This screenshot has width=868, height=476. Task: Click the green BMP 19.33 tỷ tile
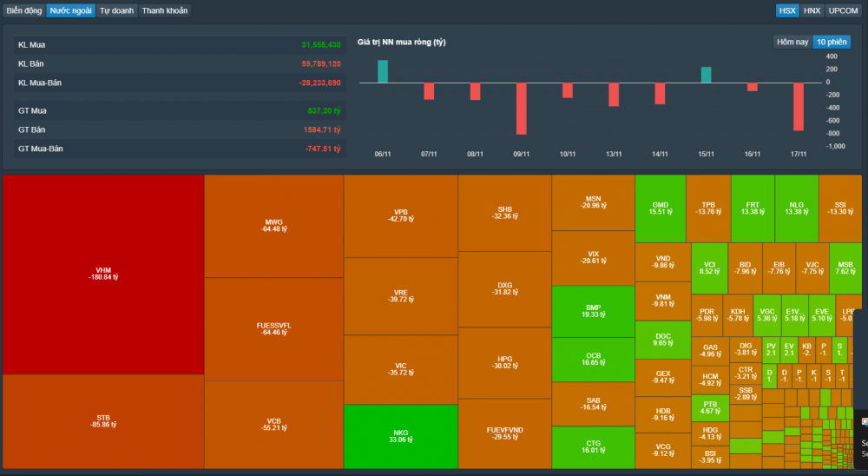tap(594, 312)
